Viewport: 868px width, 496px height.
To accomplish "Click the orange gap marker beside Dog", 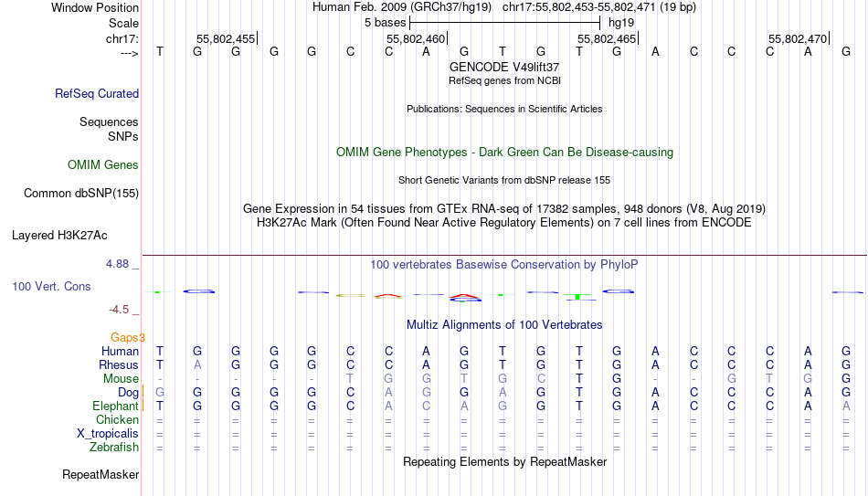I will (143, 392).
